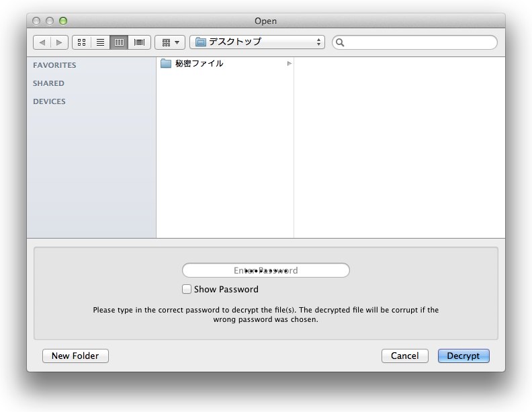
Task: Expand 秘密ファイル folder arrow
Action: [x=289, y=63]
